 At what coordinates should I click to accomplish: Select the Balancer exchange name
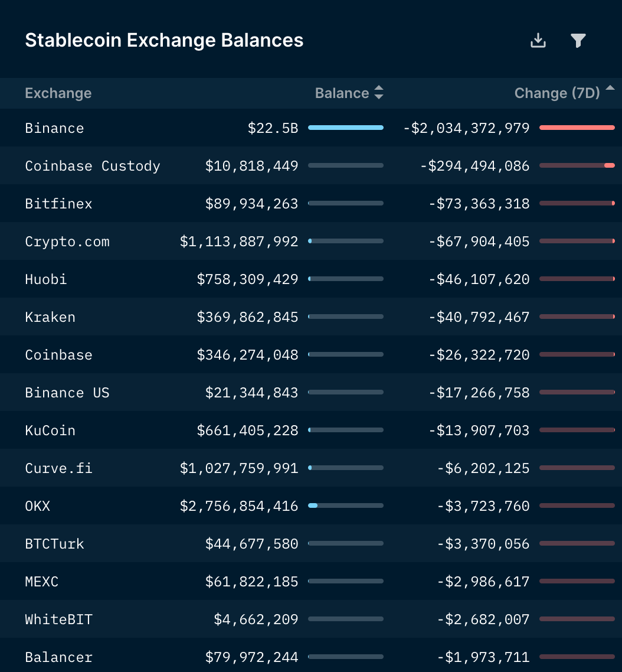(x=58, y=657)
